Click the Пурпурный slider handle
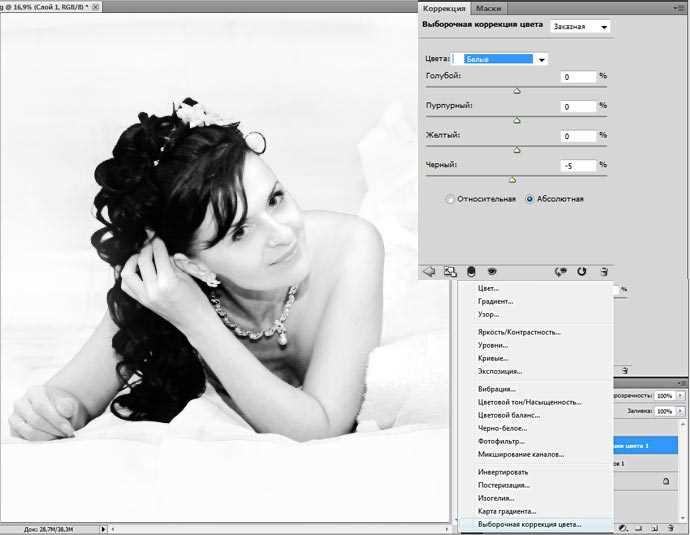This screenshot has width=690, height=535. click(517, 121)
